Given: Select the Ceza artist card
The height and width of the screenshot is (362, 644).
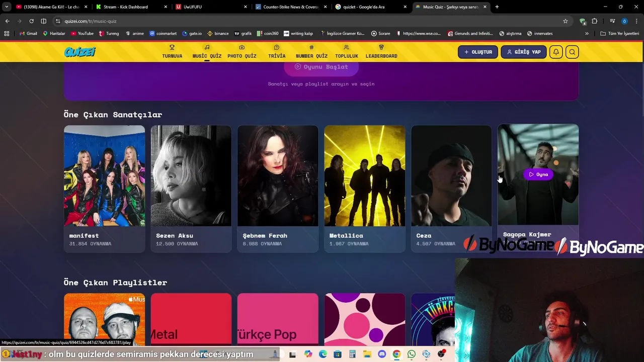Looking at the screenshot, I should 451,189.
